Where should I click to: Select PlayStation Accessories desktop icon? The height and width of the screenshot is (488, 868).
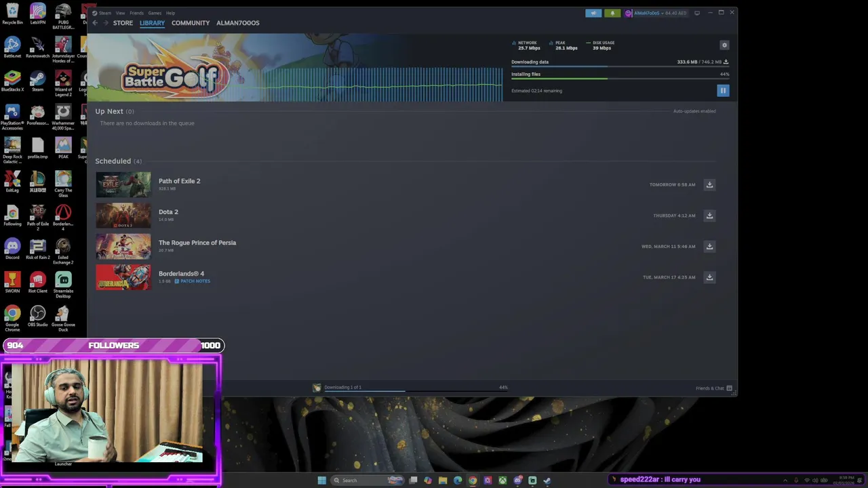pos(12,117)
